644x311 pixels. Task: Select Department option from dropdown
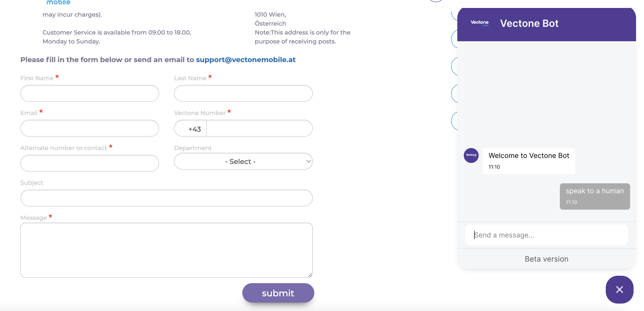click(243, 161)
